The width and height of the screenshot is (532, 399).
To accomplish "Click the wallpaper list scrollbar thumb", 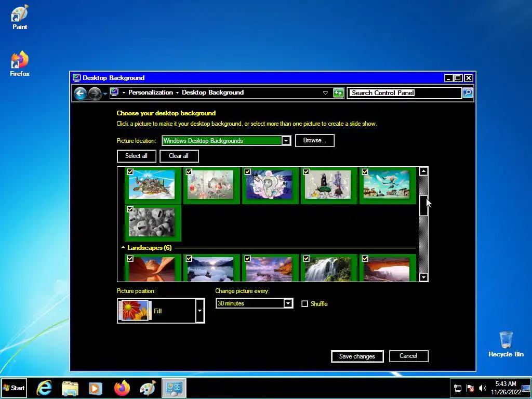I will coord(423,206).
